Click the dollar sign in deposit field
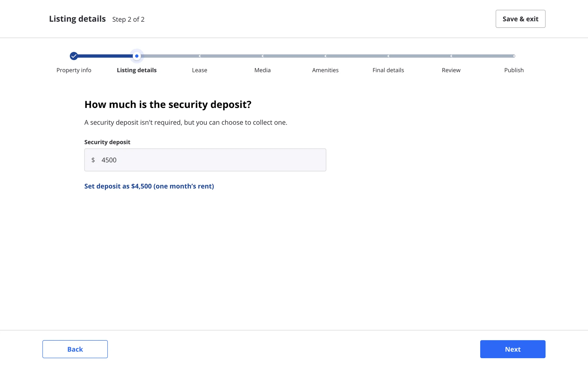Screen dimensions: 588x368 tap(93, 160)
